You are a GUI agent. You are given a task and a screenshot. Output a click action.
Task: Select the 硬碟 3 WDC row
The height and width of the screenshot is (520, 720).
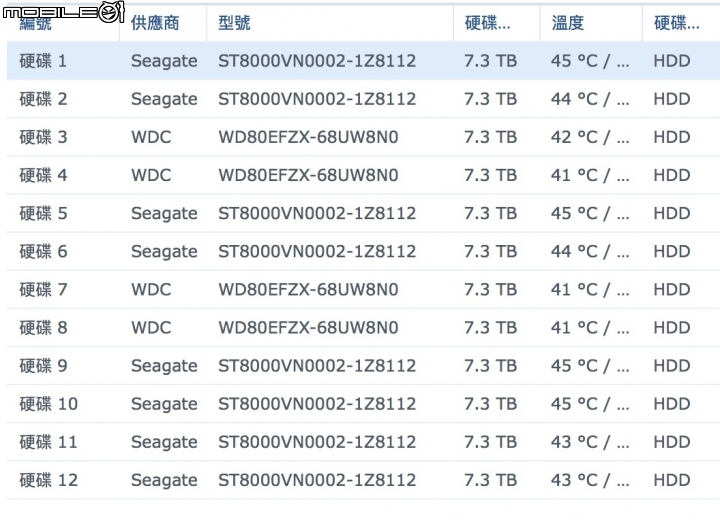click(x=363, y=137)
